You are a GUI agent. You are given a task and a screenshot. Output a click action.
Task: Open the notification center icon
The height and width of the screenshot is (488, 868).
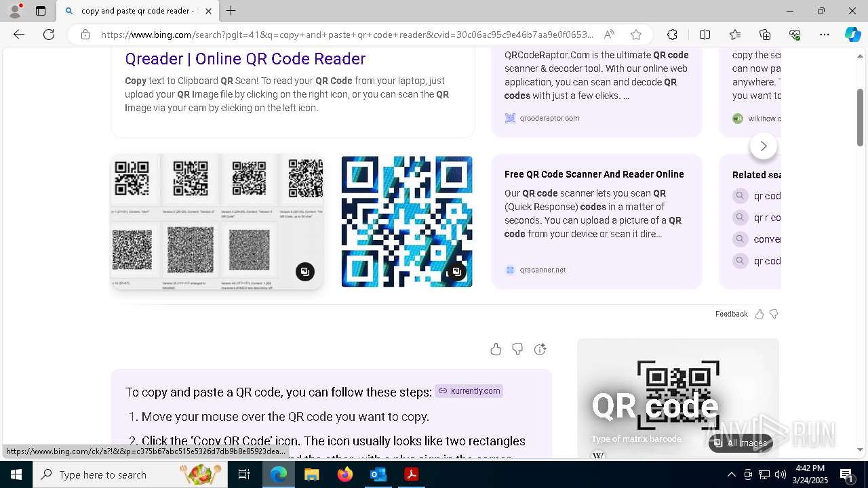(847, 474)
